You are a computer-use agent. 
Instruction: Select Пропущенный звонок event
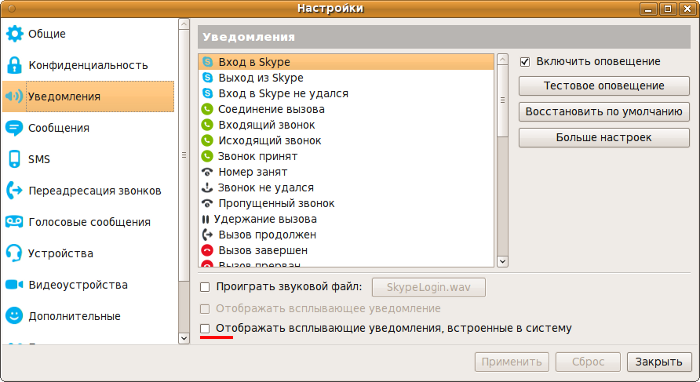point(346,203)
